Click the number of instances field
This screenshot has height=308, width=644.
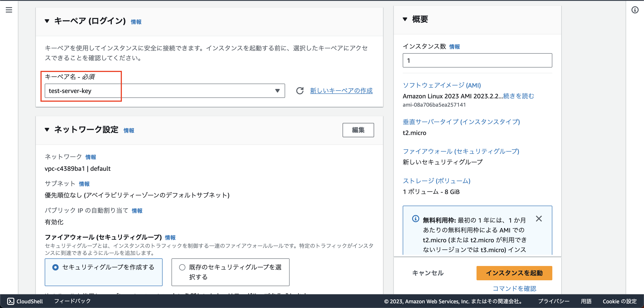point(477,60)
